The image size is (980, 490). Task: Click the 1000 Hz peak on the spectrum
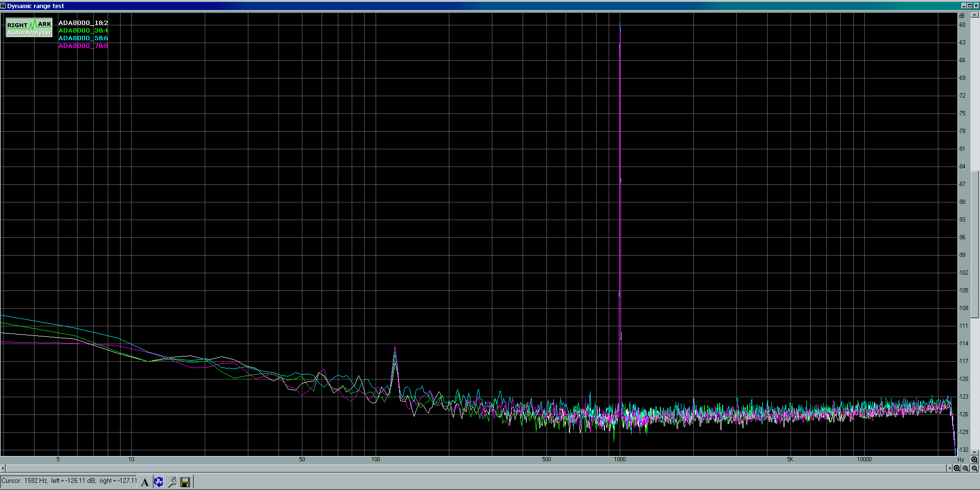pyautogui.click(x=620, y=29)
